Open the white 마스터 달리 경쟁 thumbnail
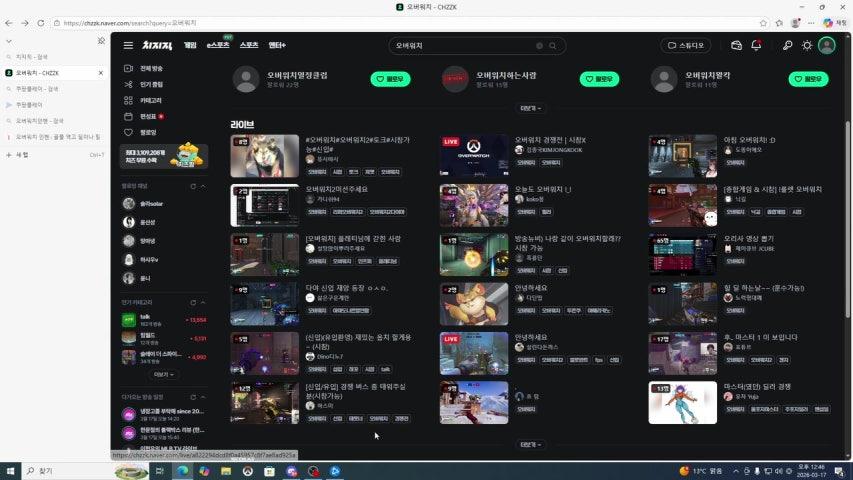 [683, 403]
